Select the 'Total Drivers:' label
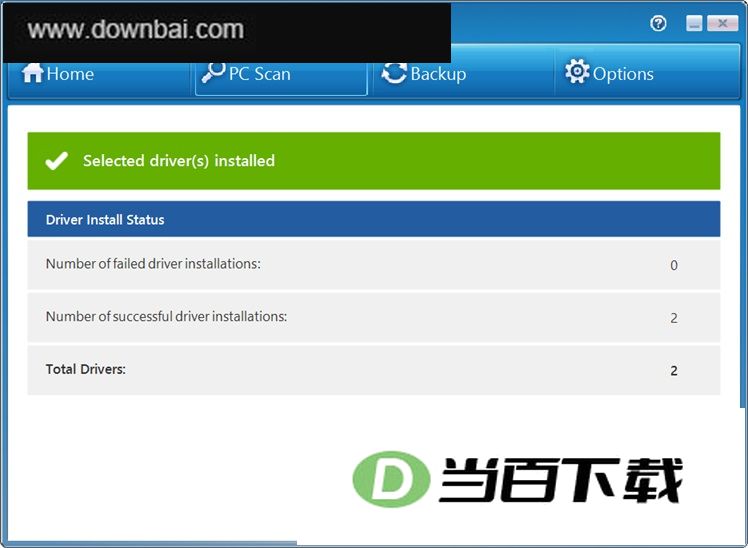This screenshot has width=748, height=548. coord(86,369)
